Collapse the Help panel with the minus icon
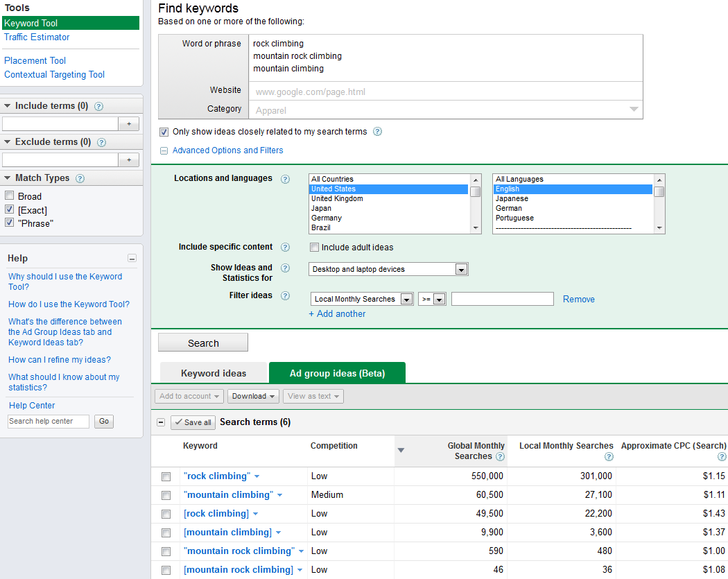728x579 pixels. pyautogui.click(x=132, y=257)
